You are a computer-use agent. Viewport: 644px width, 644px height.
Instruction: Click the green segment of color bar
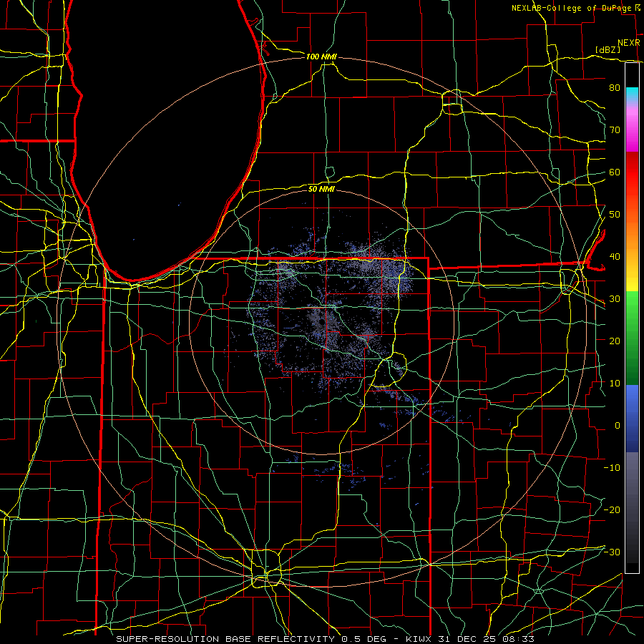[632, 338]
